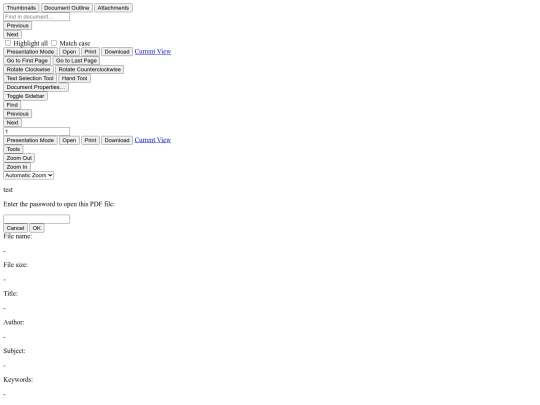The height and width of the screenshot is (405, 540).
Task: Click Rotate Counterclockwise
Action: 90,69
